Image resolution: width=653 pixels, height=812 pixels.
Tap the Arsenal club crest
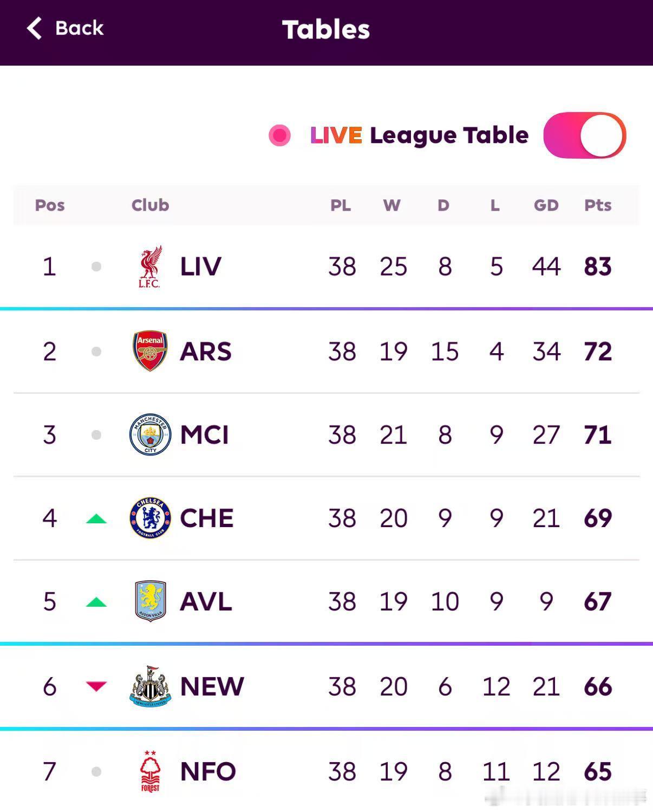point(150,351)
